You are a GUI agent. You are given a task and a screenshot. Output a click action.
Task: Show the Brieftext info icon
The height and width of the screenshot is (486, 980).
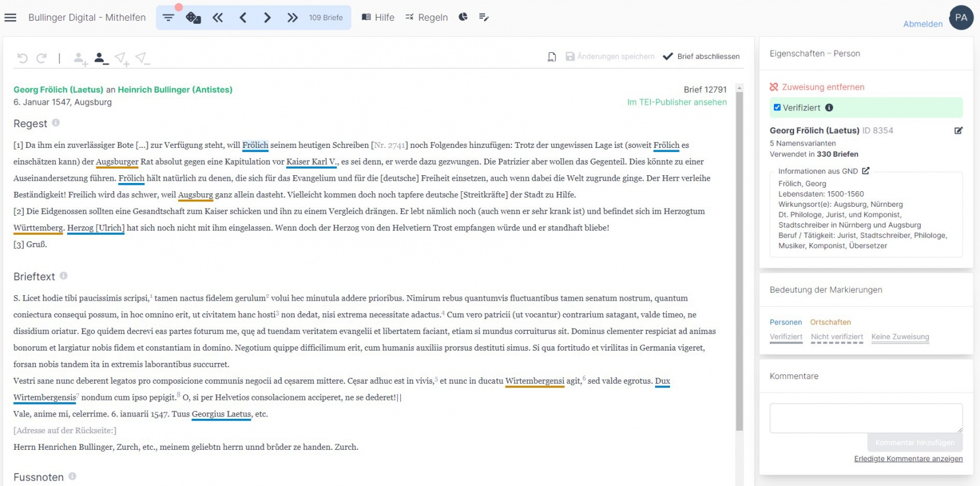64,276
